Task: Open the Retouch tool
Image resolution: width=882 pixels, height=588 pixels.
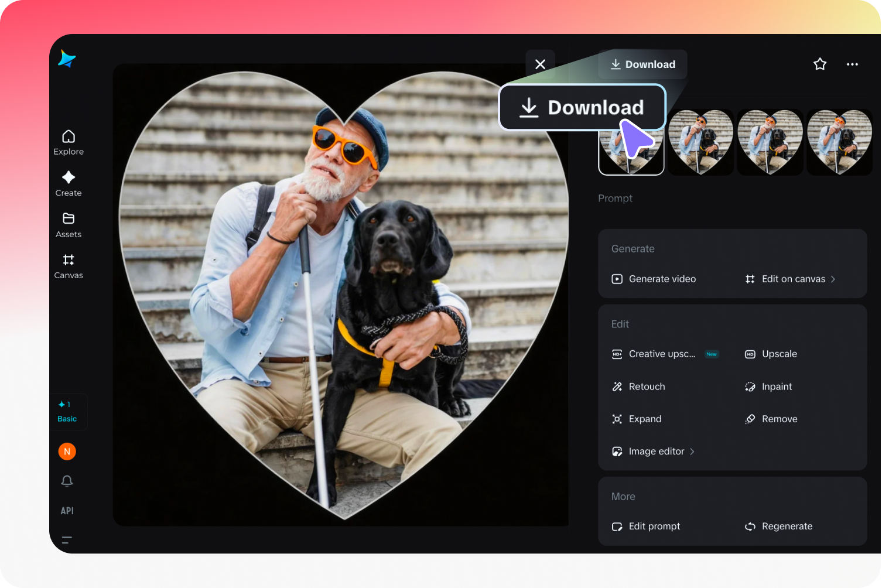Action: [638, 387]
